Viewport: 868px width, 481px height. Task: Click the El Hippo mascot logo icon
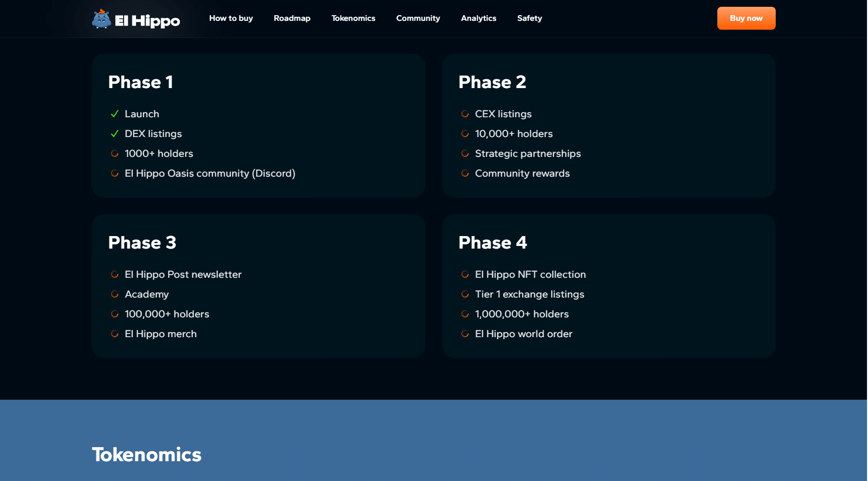[101, 19]
